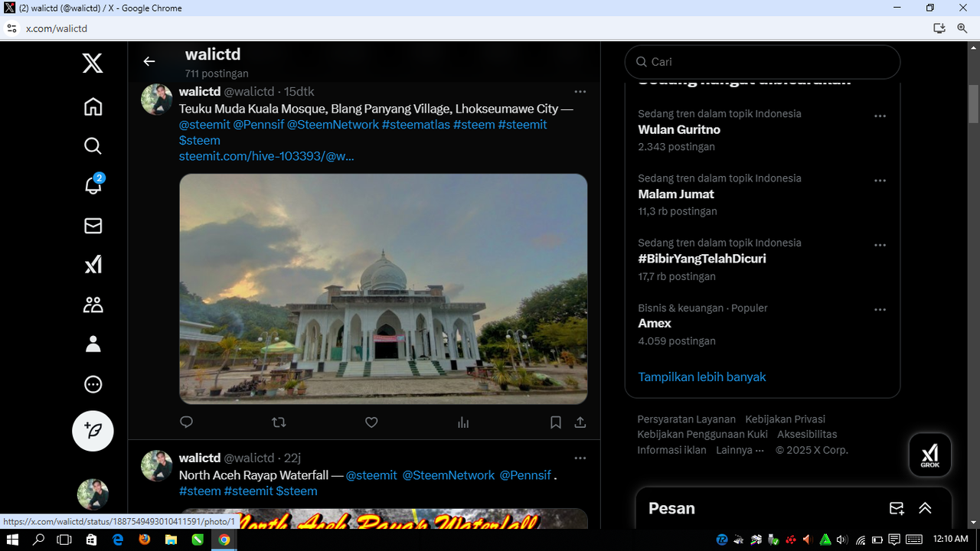
Task: Click the install app icon in address bar
Action: point(939,28)
